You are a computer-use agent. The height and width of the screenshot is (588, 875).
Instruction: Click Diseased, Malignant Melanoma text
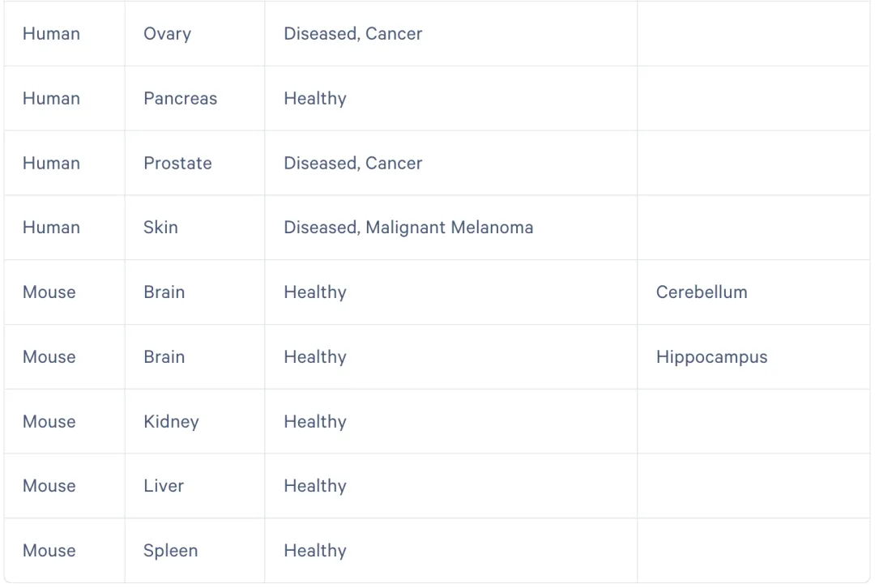tap(408, 228)
